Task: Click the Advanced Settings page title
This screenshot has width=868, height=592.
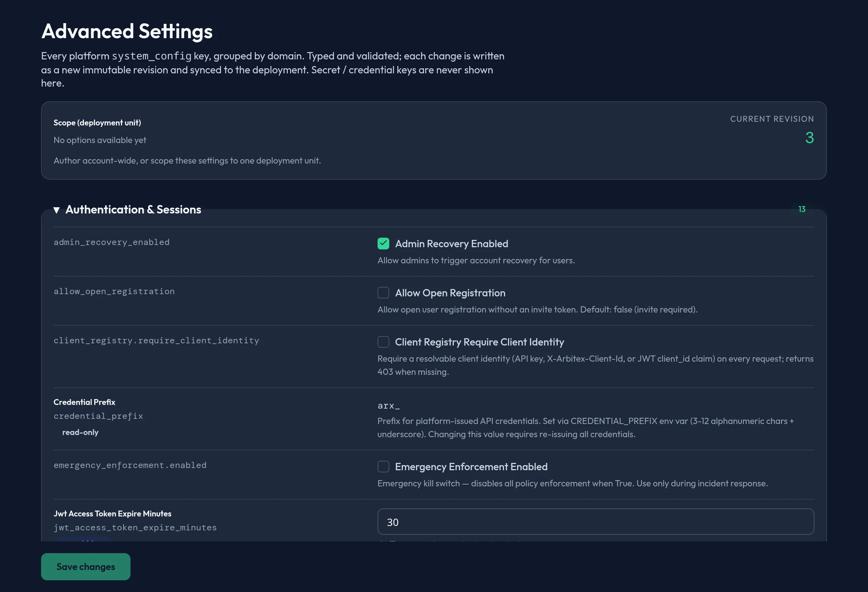Action: point(127,31)
